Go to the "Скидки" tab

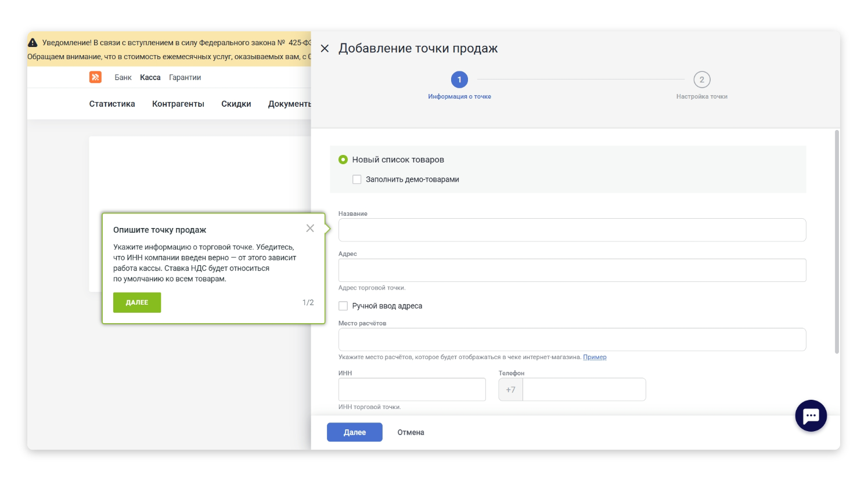tap(236, 104)
